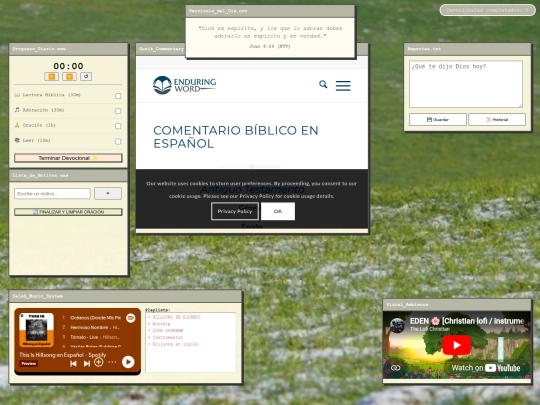Pause the devotional timer
The image size is (540, 405).
(69, 76)
